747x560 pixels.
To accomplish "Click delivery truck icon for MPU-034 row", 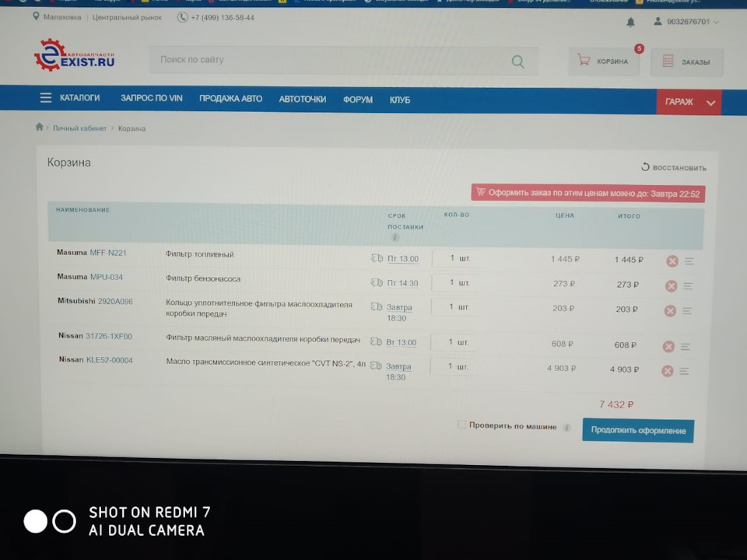I will tap(377, 282).
